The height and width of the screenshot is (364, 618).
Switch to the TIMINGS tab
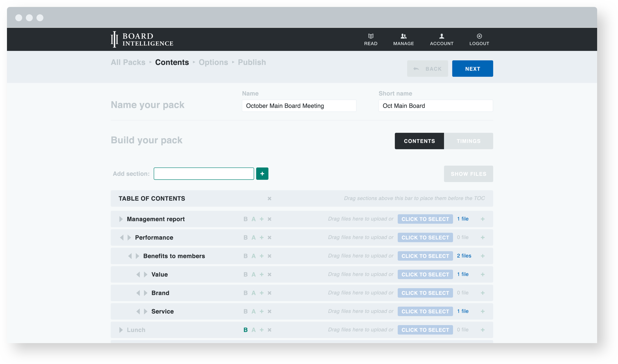pyautogui.click(x=468, y=141)
